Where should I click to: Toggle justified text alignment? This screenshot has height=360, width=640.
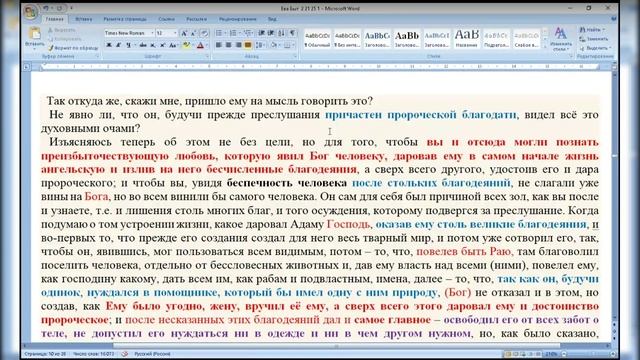pyautogui.click(x=248, y=45)
